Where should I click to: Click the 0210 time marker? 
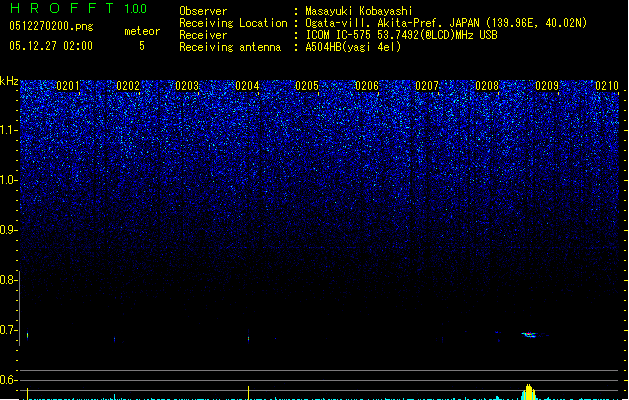tap(607, 86)
